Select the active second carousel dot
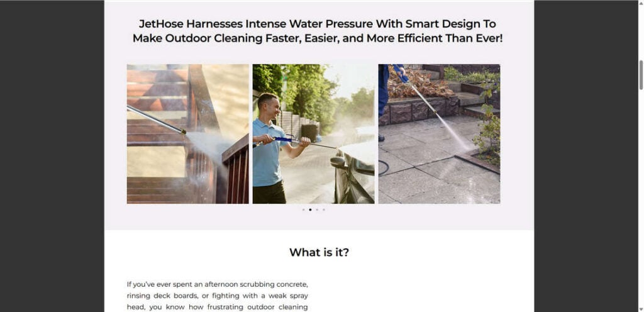 [x=310, y=209]
